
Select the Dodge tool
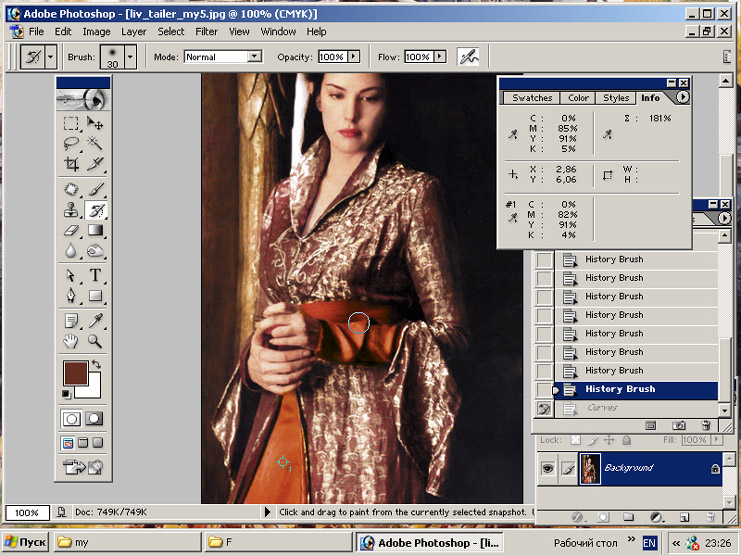click(95, 250)
